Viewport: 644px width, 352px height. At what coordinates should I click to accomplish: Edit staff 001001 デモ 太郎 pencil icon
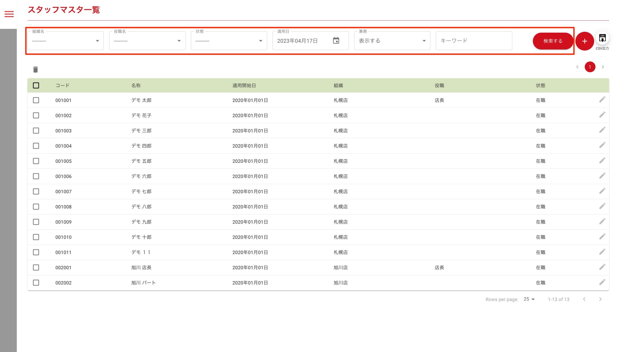click(602, 100)
